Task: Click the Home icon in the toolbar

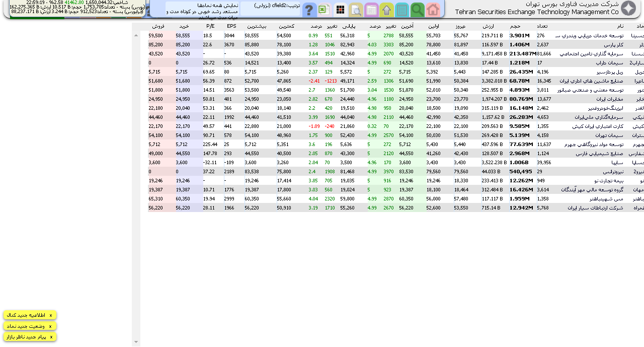Action: pos(433,10)
